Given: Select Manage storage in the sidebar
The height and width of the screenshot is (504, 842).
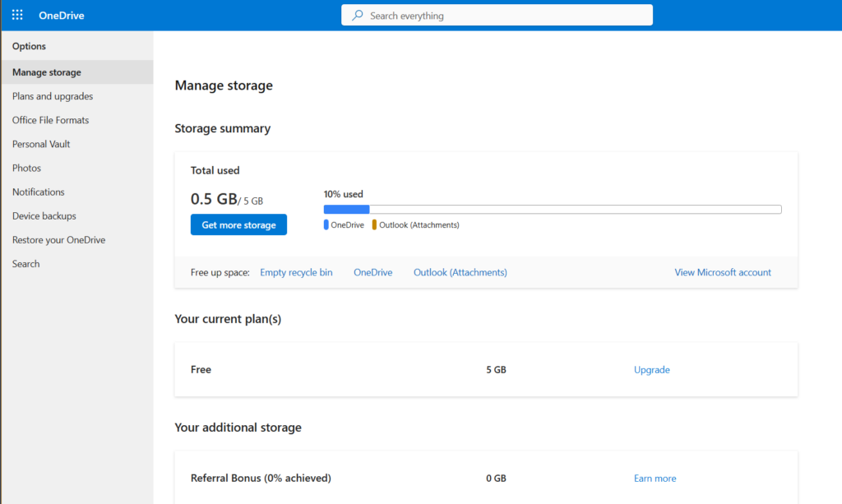Looking at the screenshot, I should pos(47,72).
